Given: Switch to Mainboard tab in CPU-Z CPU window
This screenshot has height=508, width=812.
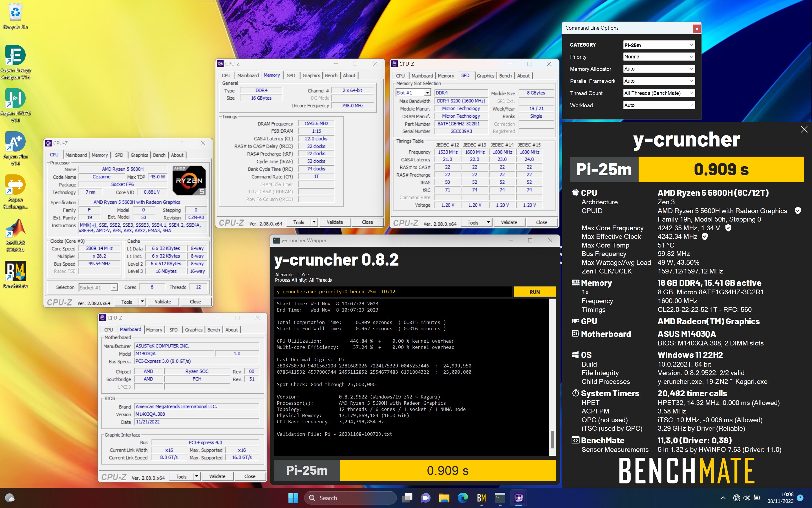Looking at the screenshot, I should click(x=76, y=155).
